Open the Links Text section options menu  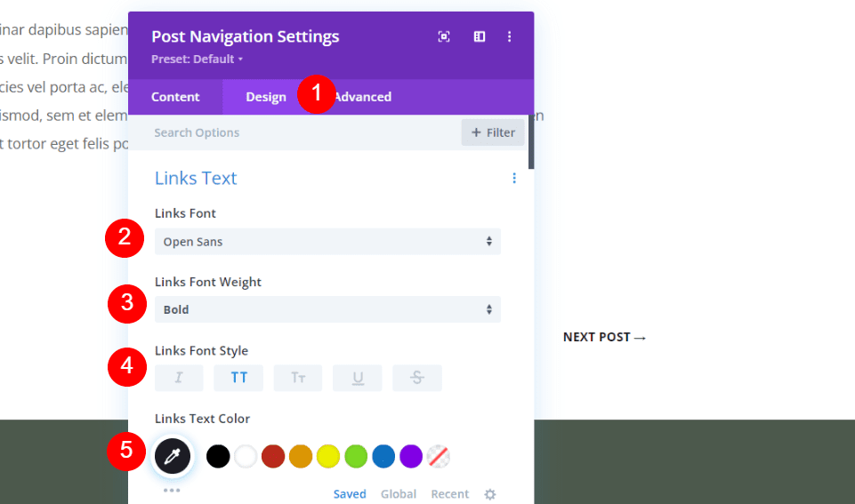514,179
